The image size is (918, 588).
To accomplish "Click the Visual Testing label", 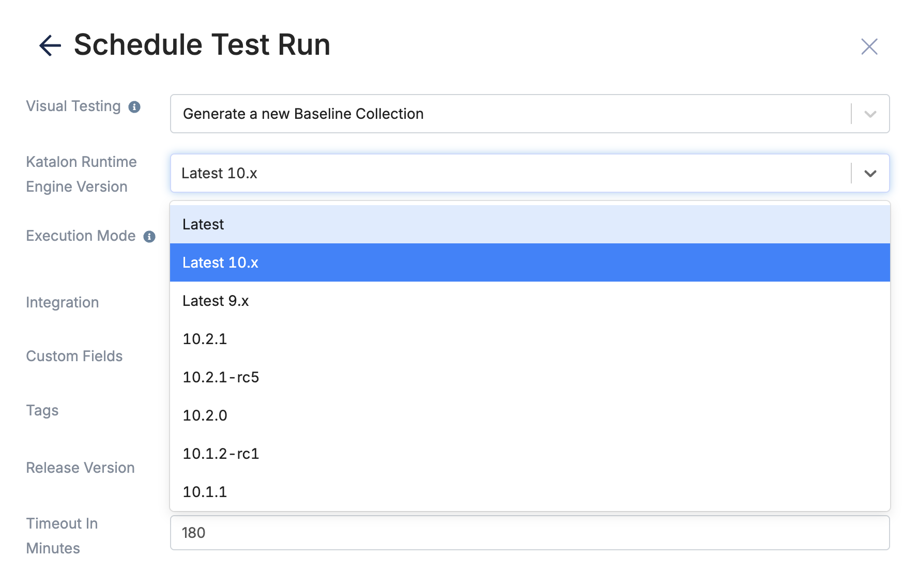I will click(x=73, y=106).
